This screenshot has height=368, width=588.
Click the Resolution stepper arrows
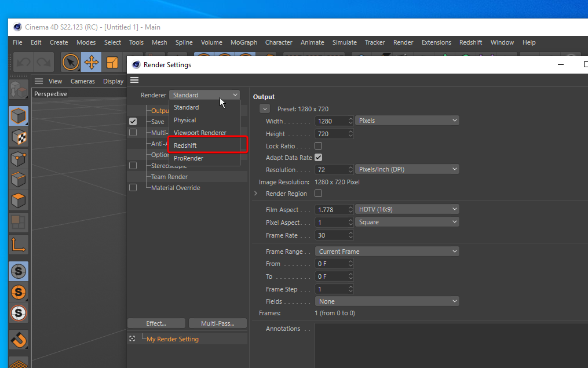pyautogui.click(x=350, y=170)
